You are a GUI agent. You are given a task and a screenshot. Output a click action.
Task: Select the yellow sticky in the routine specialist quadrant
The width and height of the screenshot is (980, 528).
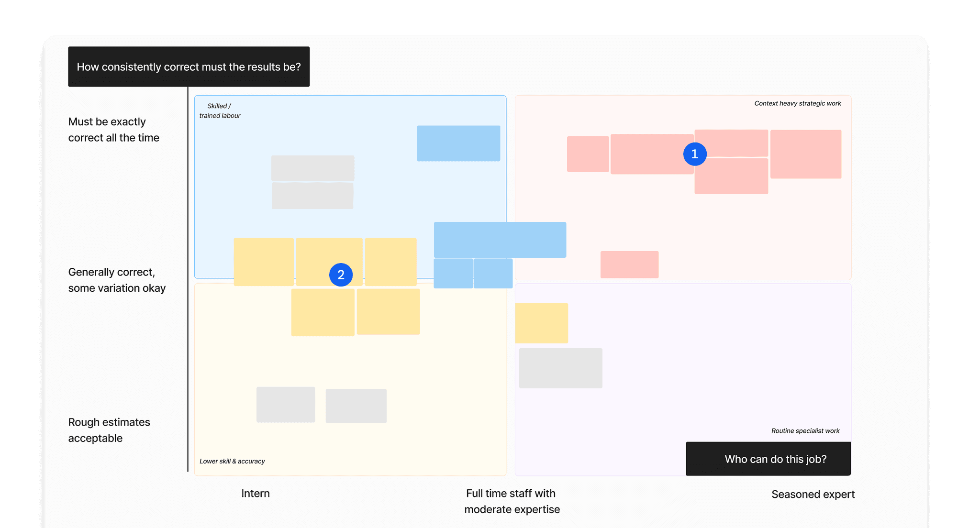point(541,323)
